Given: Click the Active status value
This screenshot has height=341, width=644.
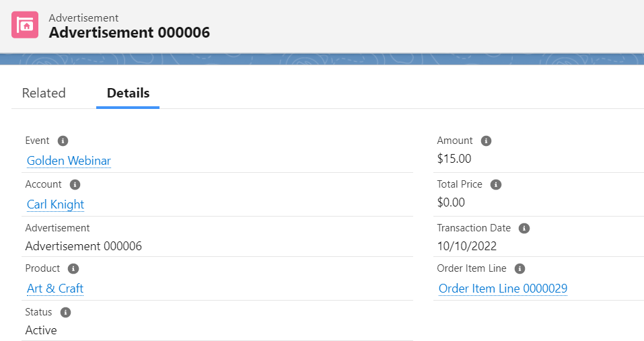Looking at the screenshot, I should click(41, 330).
